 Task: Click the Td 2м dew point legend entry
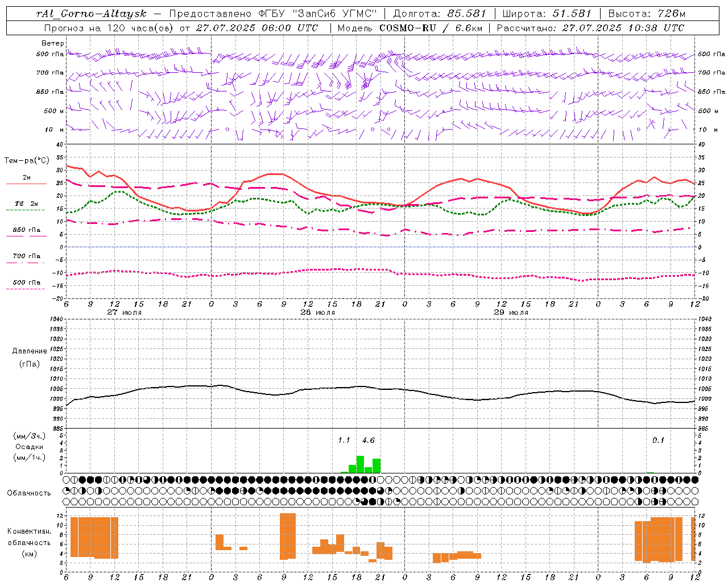click(27, 203)
